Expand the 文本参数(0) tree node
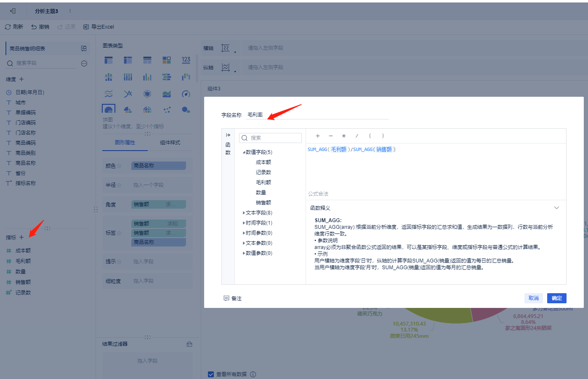Image resolution: width=588 pixels, height=379 pixels. (x=244, y=243)
